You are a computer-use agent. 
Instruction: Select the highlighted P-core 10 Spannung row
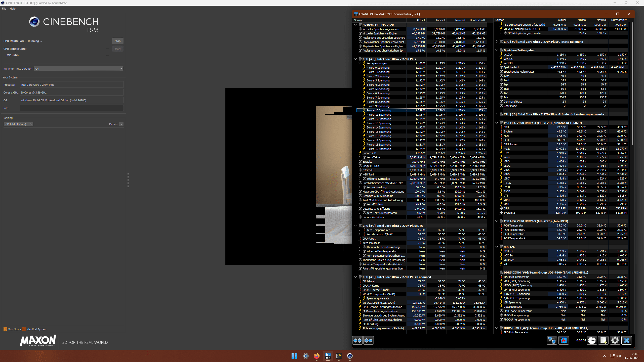pyautogui.click(x=422, y=110)
